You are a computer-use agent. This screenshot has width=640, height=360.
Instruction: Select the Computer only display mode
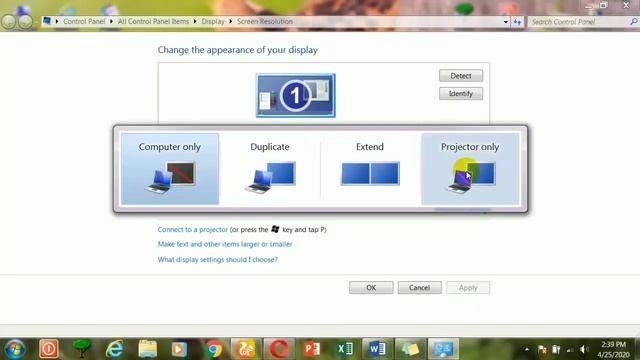170,169
